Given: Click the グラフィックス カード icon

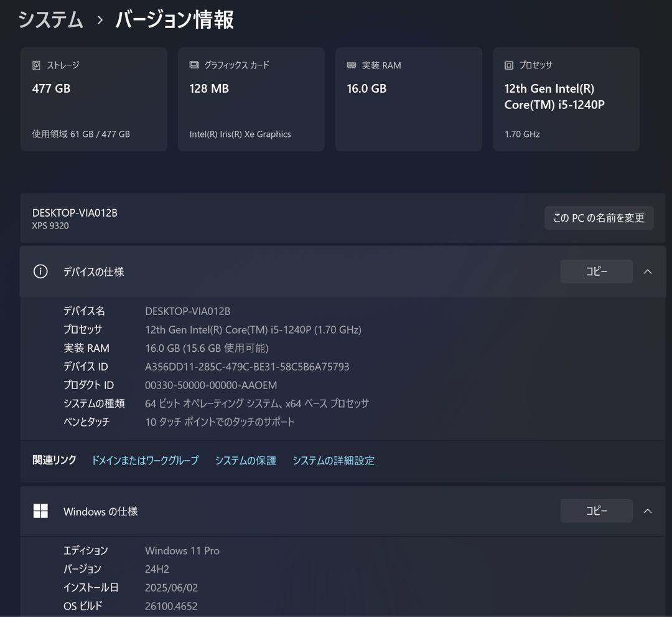Looking at the screenshot, I should (x=194, y=65).
